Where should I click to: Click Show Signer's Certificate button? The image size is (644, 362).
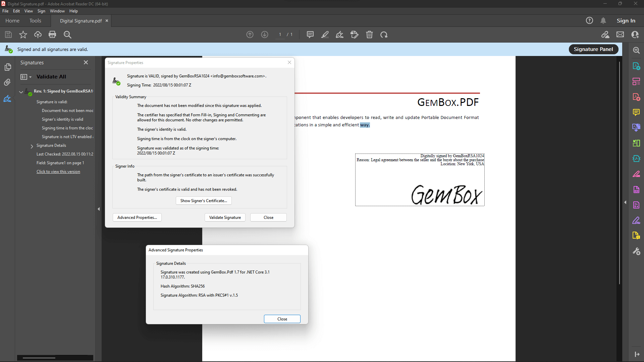point(204,201)
